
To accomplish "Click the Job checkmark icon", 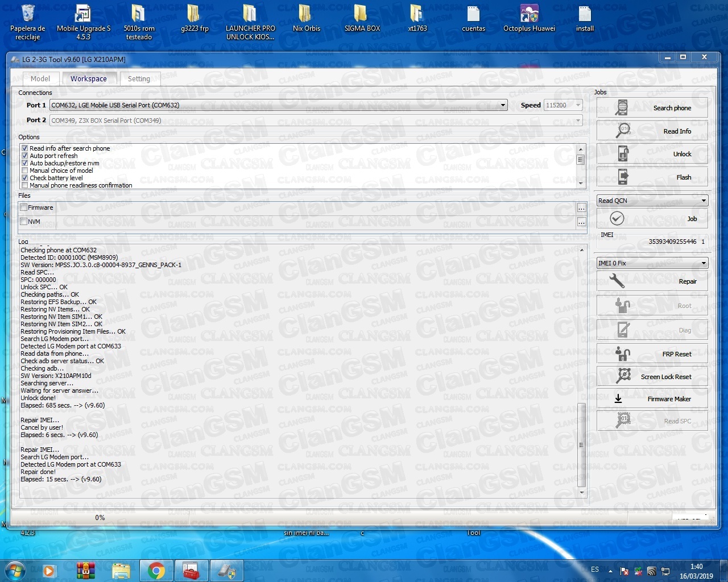I will tap(617, 218).
